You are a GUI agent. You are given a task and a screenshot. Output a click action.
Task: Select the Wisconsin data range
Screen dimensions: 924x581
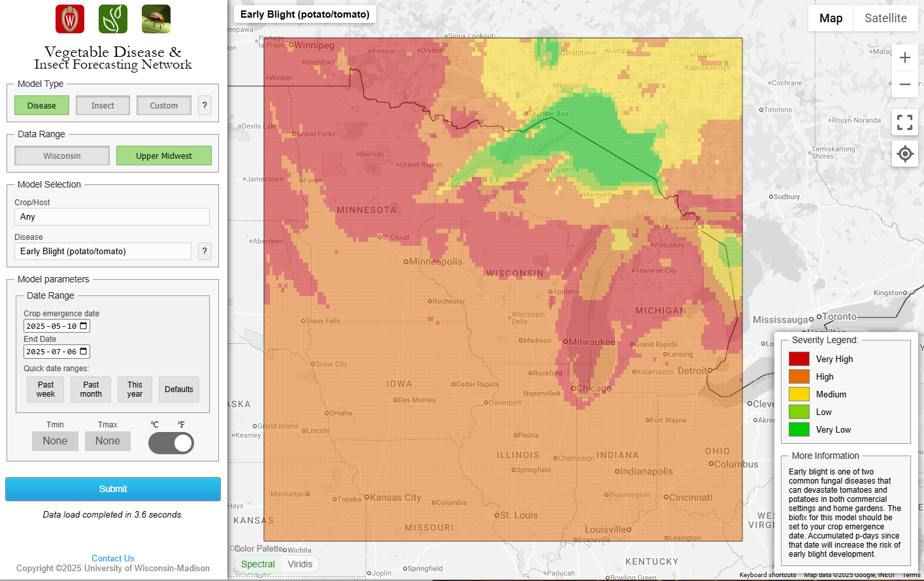(x=62, y=156)
